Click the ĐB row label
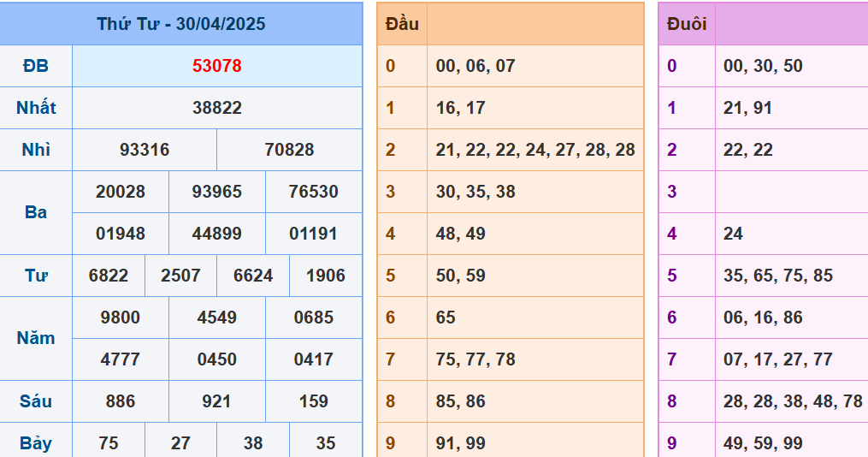This screenshot has height=457, width=868. [36, 66]
